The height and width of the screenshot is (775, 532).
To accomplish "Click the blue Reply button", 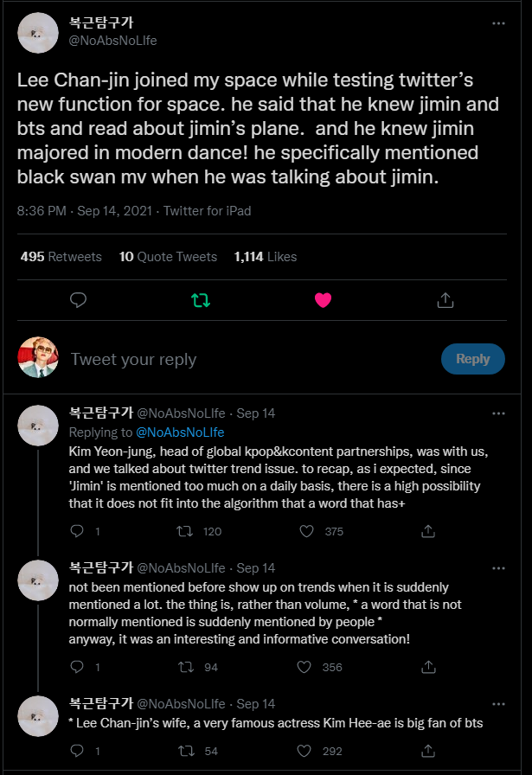I will coord(472,359).
